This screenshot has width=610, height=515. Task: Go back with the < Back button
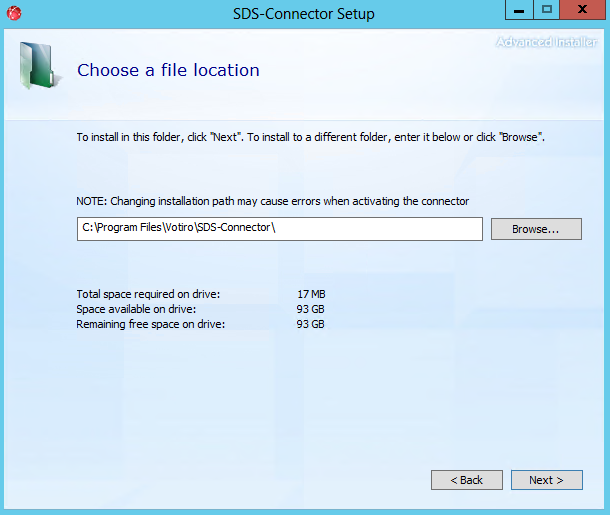click(x=466, y=480)
